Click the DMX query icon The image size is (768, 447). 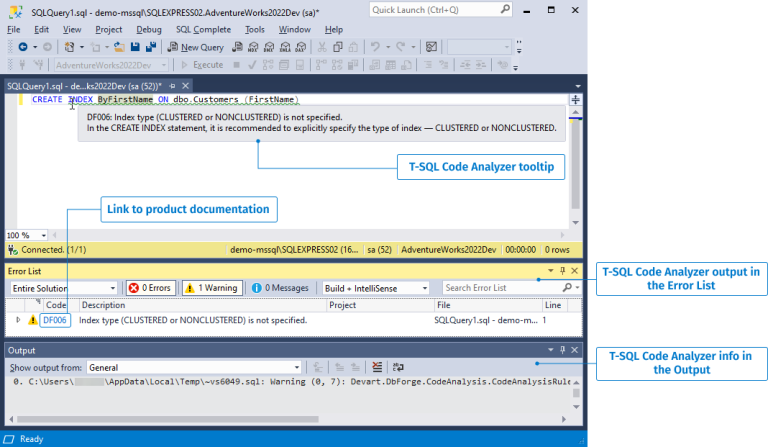click(x=269, y=47)
